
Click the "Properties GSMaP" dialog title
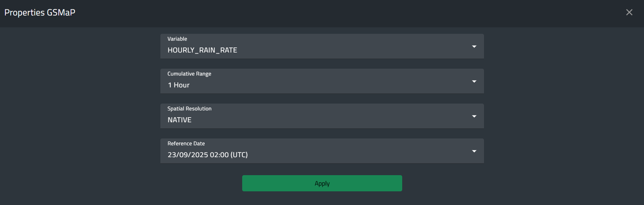point(40,13)
